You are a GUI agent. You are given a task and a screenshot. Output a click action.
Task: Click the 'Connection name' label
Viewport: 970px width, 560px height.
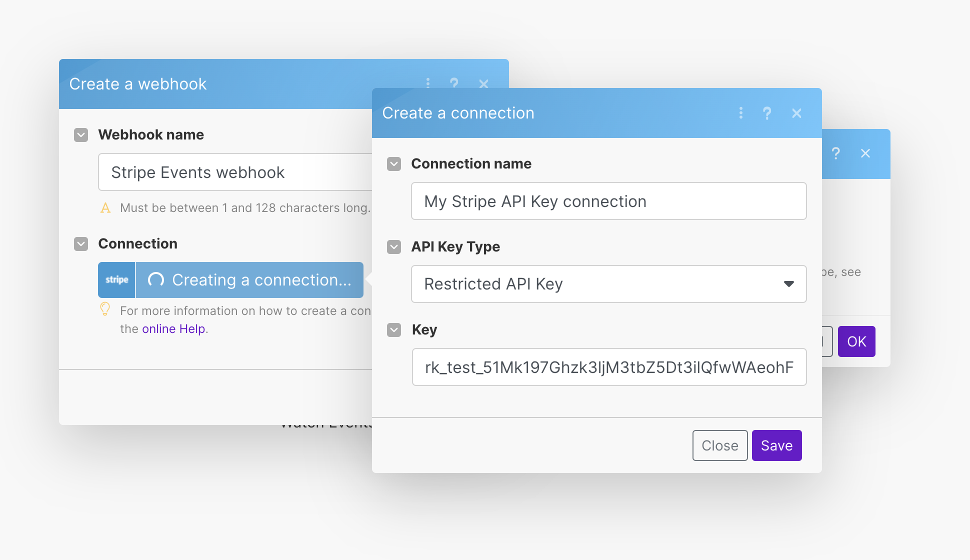click(471, 164)
